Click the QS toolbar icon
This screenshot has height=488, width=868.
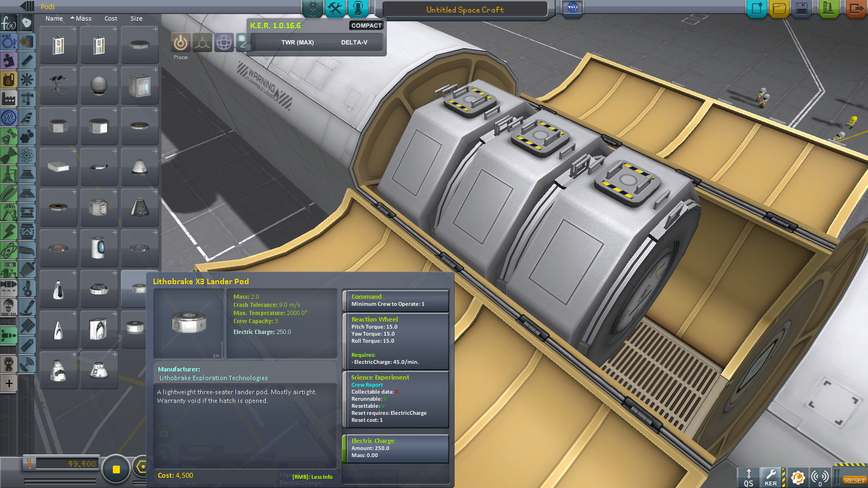749,477
